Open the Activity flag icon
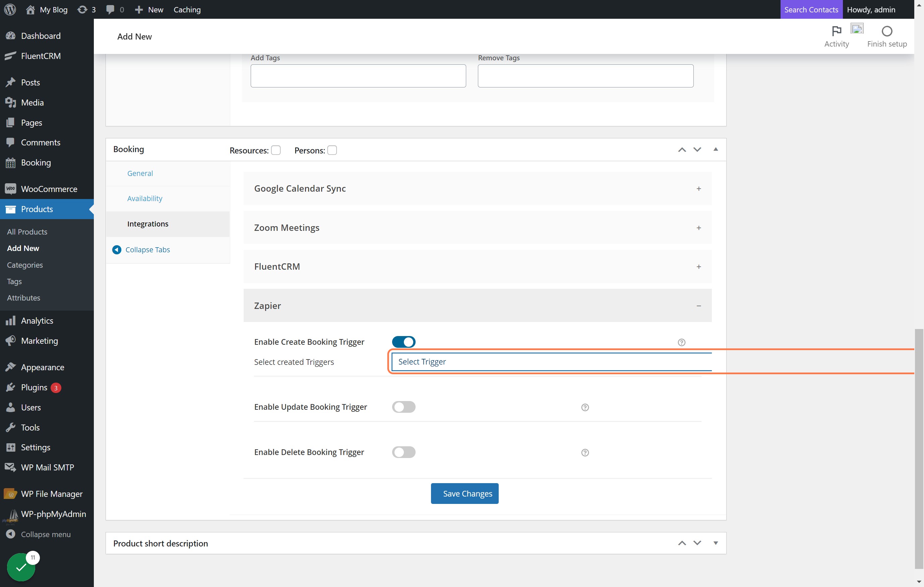The width and height of the screenshot is (924, 587). pos(837,31)
